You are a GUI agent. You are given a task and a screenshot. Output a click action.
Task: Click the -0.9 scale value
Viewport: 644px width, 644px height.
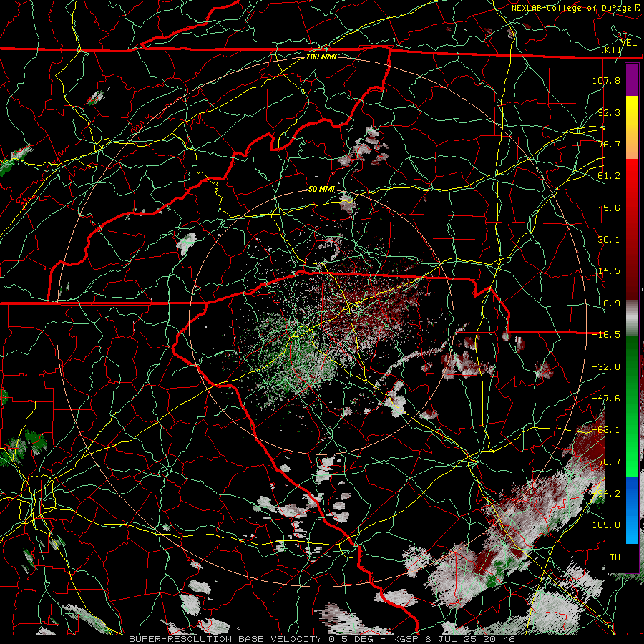tap(609, 303)
